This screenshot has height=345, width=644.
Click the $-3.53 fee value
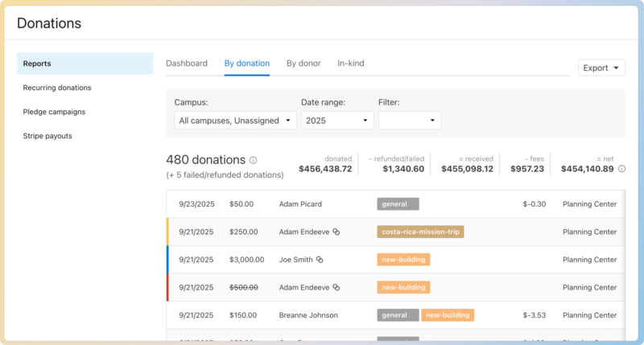pos(535,315)
